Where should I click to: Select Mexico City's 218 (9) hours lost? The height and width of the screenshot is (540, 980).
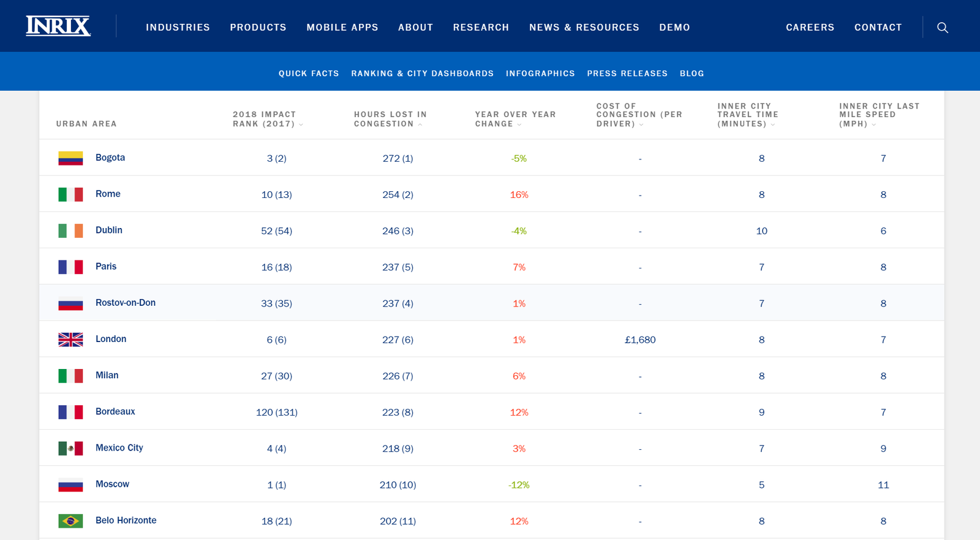tap(398, 449)
